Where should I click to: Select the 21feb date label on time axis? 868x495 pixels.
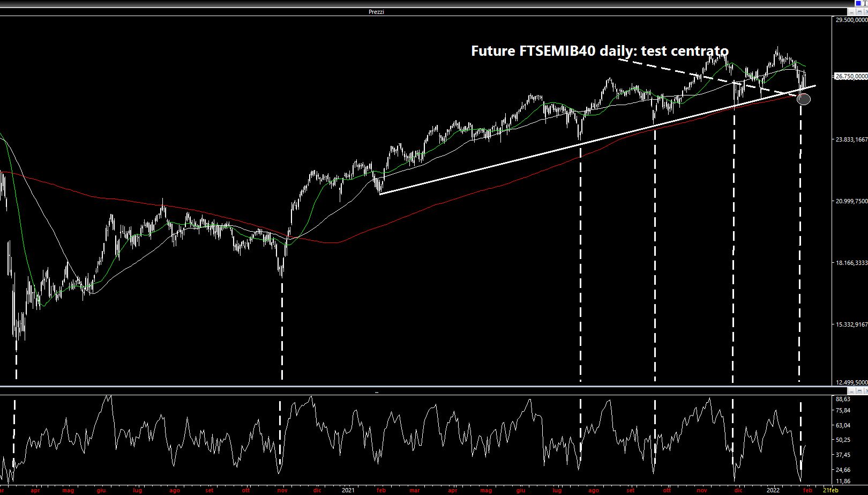click(830, 490)
